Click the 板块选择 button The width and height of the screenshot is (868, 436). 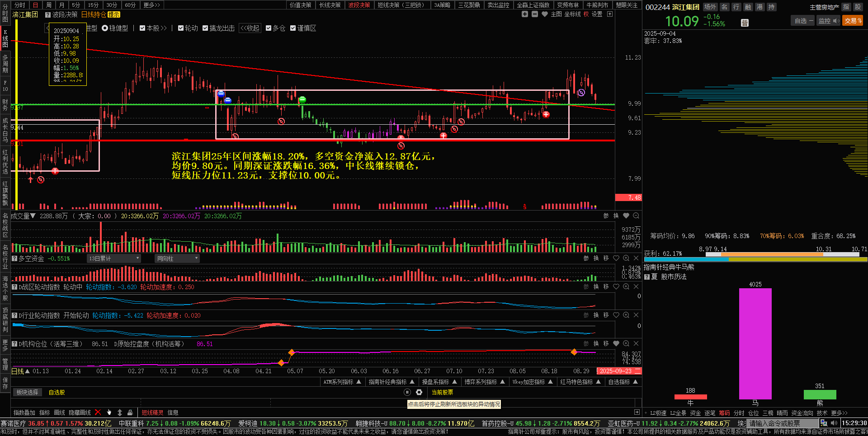point(28,392)
